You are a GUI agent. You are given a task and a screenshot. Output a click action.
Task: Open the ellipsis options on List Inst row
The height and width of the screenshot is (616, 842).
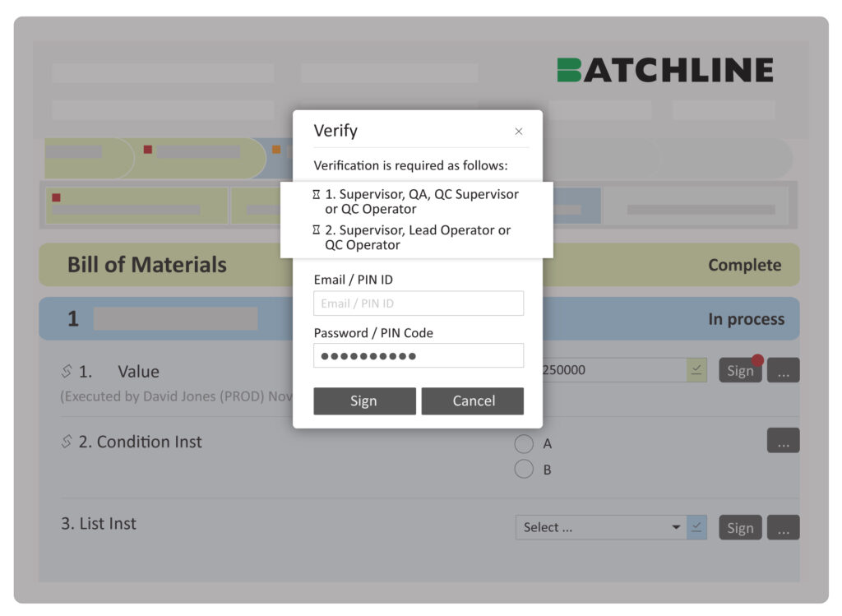point(782,527)
